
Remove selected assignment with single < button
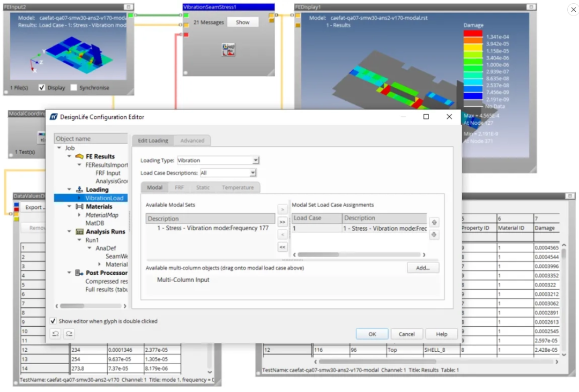283,235
